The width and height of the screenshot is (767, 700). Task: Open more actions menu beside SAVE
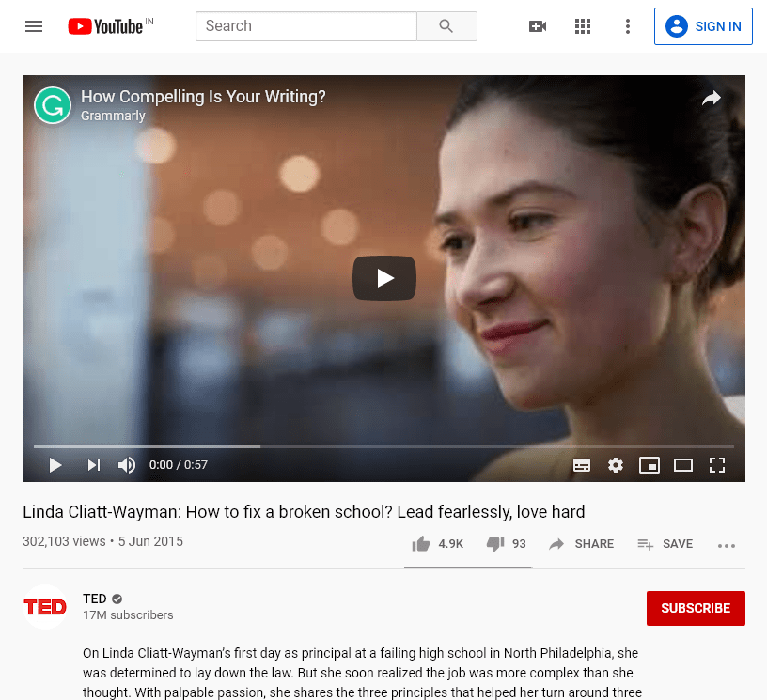coord(726,544)
